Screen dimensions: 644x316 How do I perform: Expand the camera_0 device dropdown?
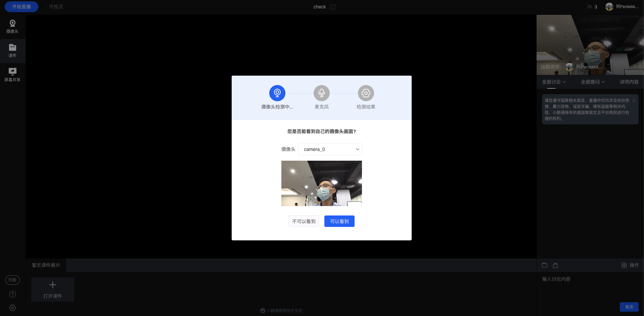pos(330,149)
